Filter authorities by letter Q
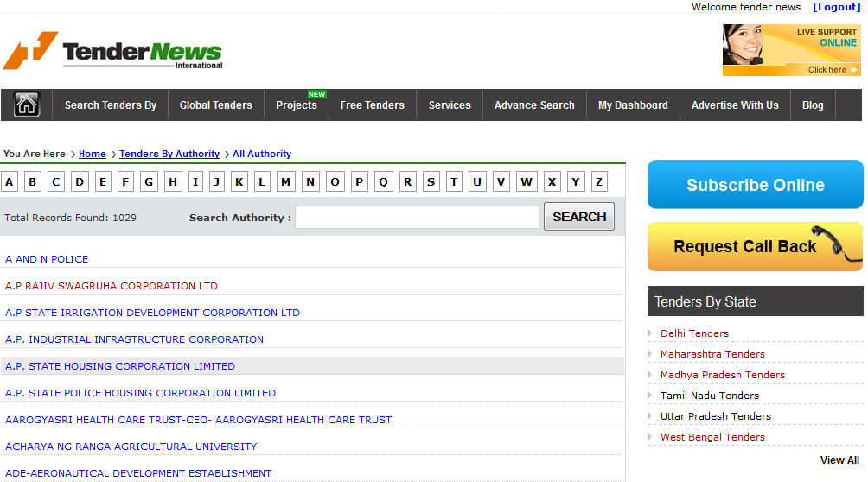This screenshot has width=868, height=482. click(384, 181)
